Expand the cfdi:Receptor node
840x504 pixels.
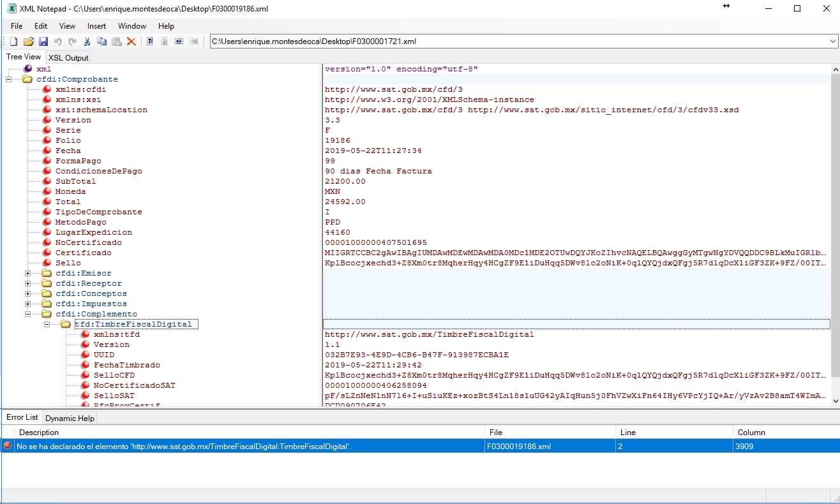click(x=28, y=283)
